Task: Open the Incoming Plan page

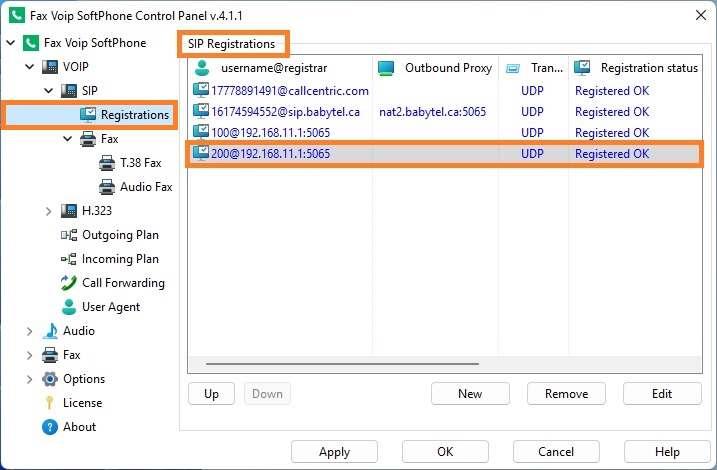Action: click(x=120, y=259)
